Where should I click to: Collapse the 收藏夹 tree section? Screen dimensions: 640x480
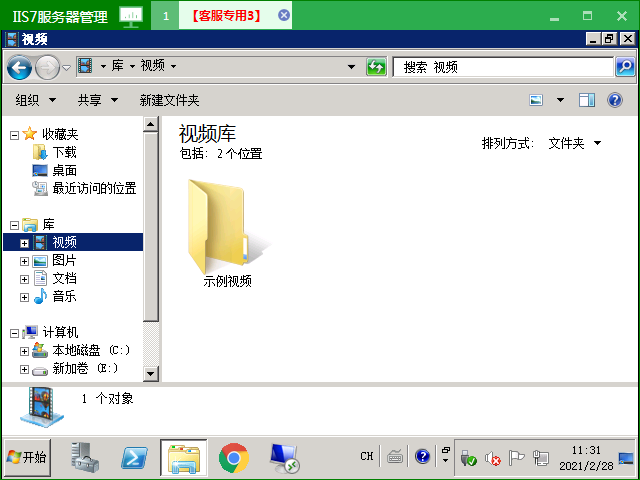pos(14,135)
